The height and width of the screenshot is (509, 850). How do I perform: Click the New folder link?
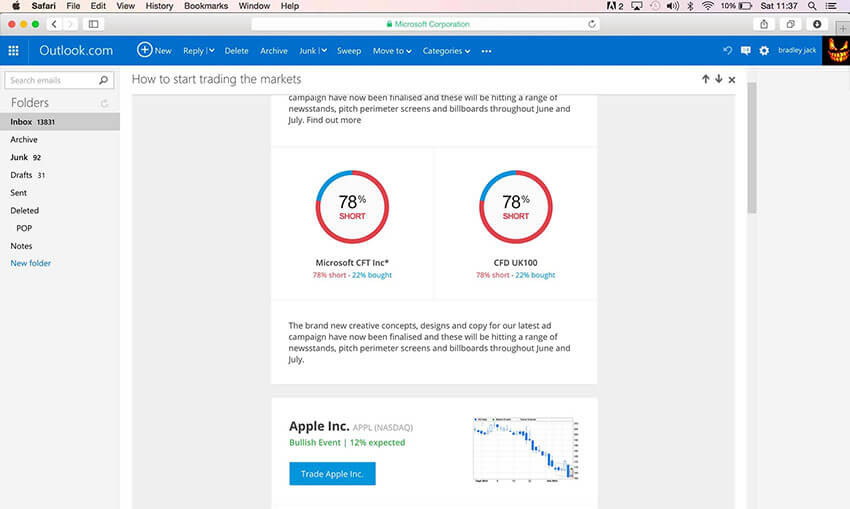click(31, 263)
